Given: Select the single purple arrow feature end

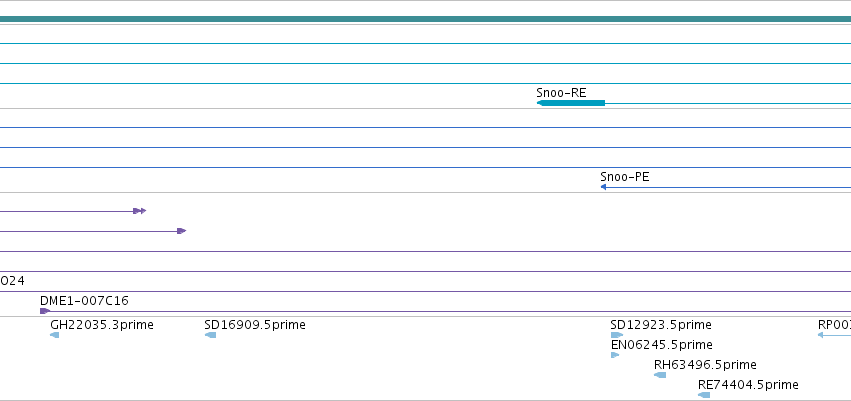Looking at the screenshot, I should coord(182,231).
